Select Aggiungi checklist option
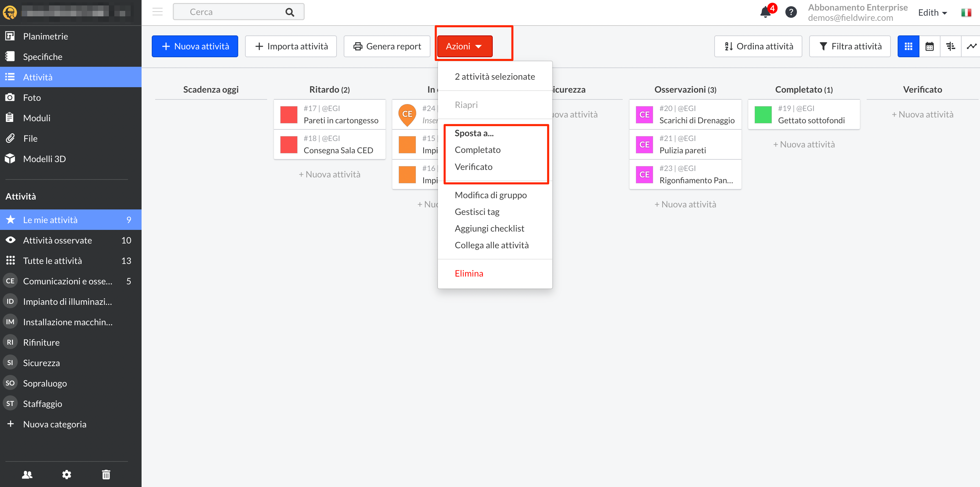The image size is (980, 487). pos(494,229)
